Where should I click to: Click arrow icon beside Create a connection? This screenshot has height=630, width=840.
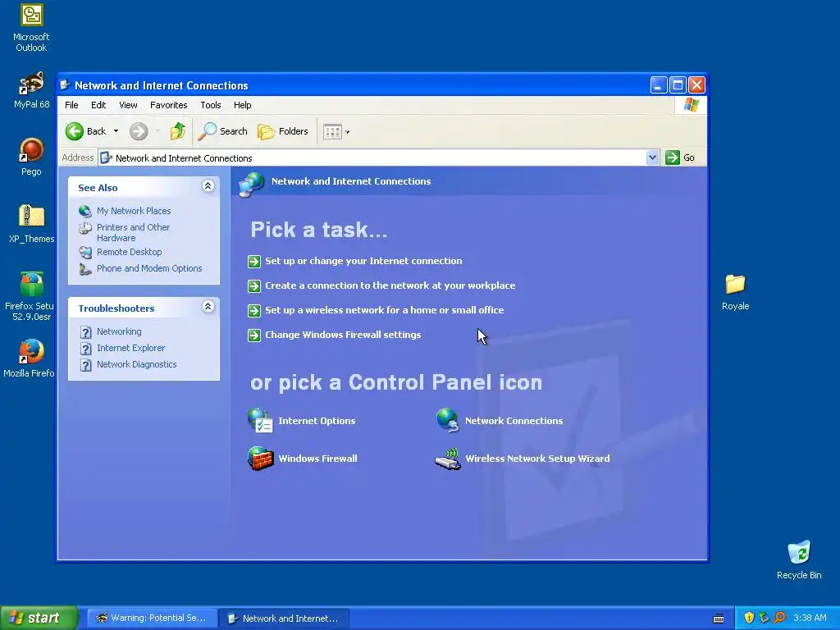pos(254,286)
